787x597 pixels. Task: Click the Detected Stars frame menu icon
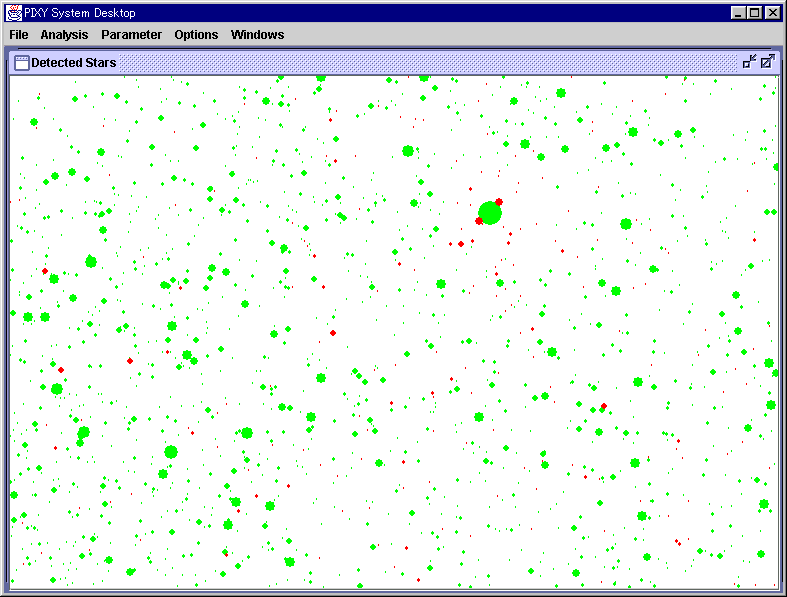22,63
